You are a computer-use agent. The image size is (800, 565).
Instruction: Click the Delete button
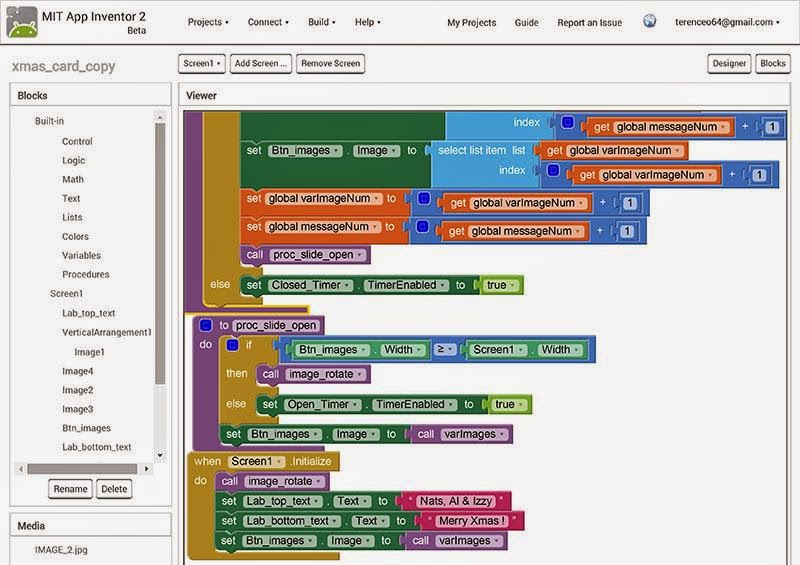pos(114,489)
